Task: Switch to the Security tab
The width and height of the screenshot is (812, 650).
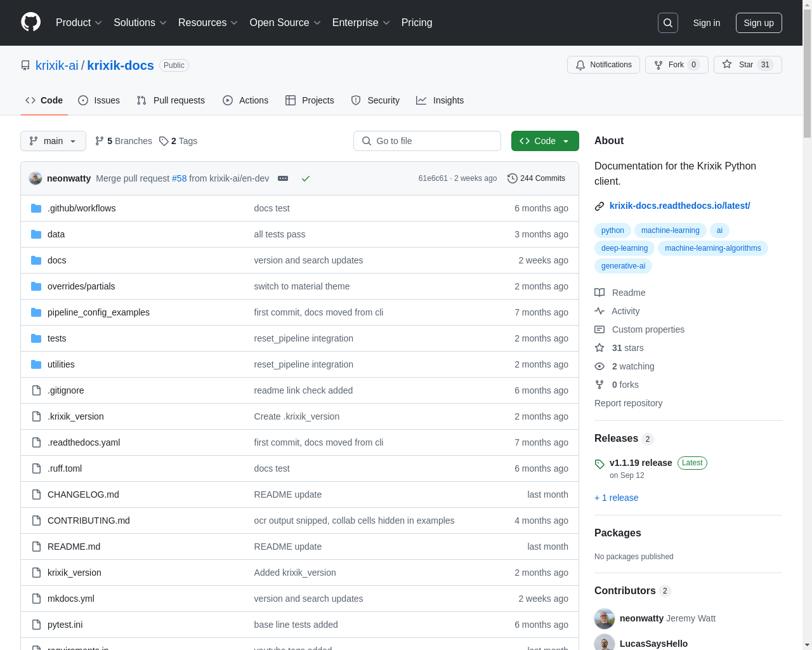Action: tap(375, 100)
